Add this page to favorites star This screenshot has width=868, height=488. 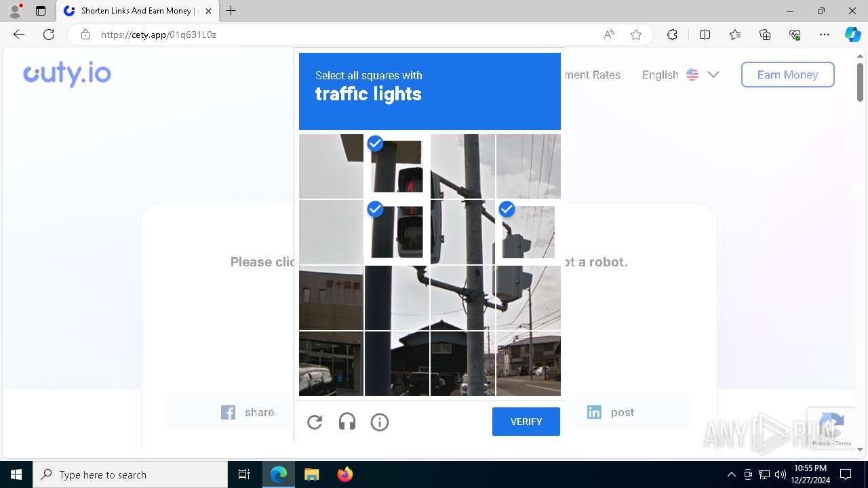click(x=636, y=35)
